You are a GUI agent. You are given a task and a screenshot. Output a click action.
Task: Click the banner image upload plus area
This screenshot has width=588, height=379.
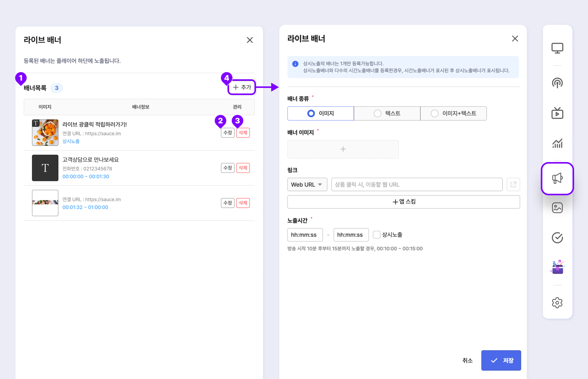click(343, 149)
